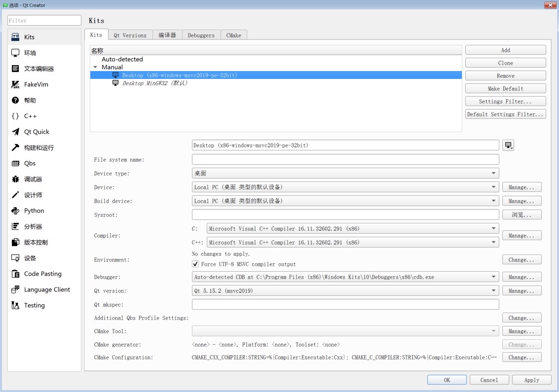Open the Device combo box
Screen dimensions: 559x392
[345, 187]
